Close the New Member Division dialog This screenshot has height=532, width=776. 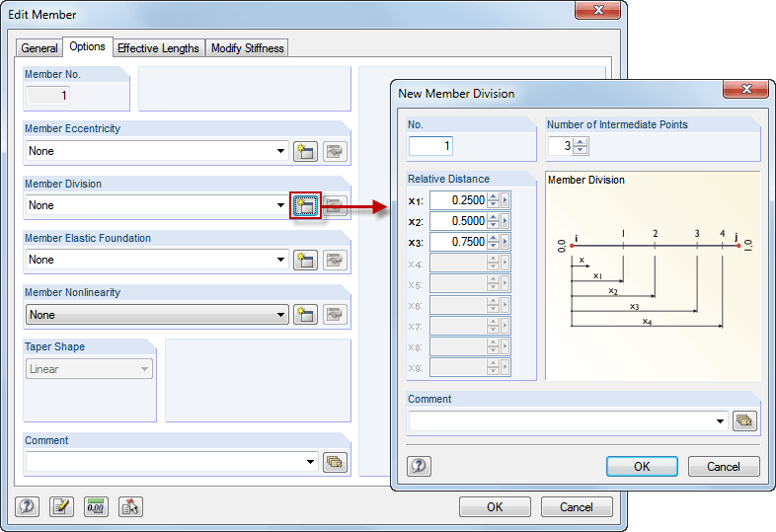(x=746, y=89)
